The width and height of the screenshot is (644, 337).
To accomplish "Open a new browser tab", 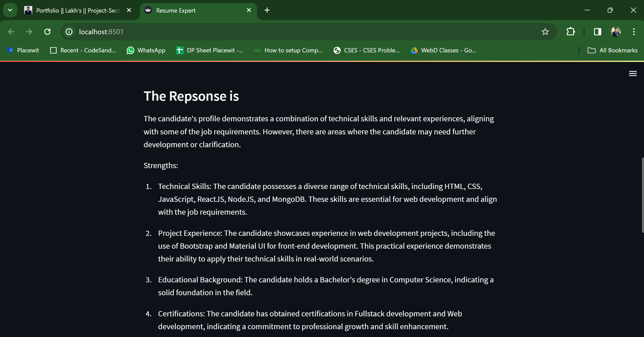I will tap(267, 10).
